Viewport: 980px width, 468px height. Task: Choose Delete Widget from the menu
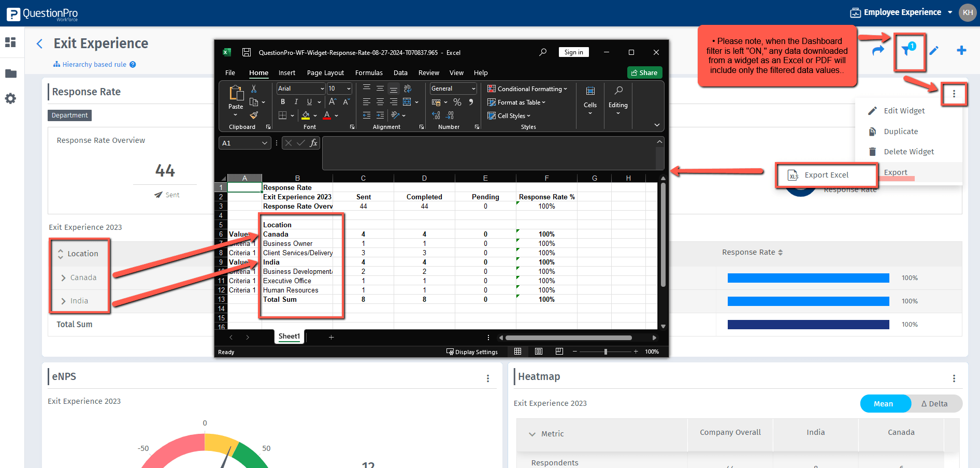coord(909,152)
